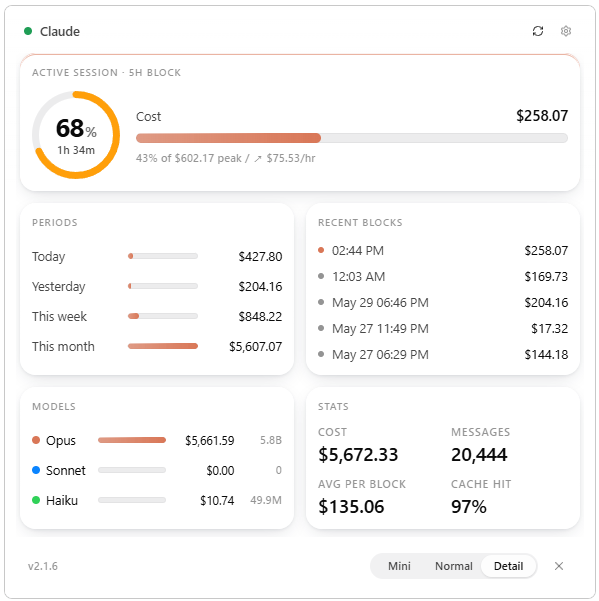The image size is (599, 601).
Task: Click the This week usage bar
Action: click(163, 316)
